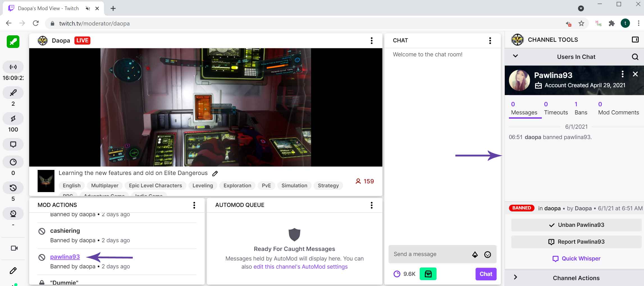Open the Chrome profile avatar menu

(625, 23)
